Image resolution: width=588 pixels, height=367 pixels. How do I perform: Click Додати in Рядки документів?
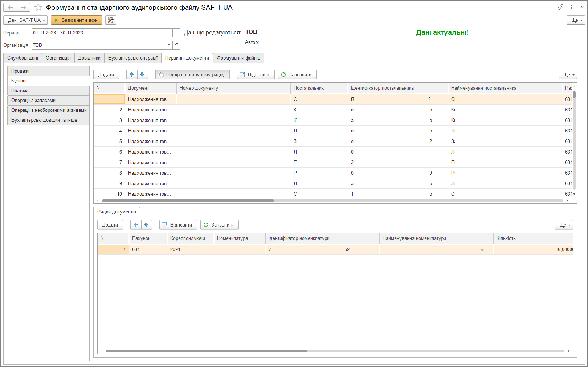(110, 225)
